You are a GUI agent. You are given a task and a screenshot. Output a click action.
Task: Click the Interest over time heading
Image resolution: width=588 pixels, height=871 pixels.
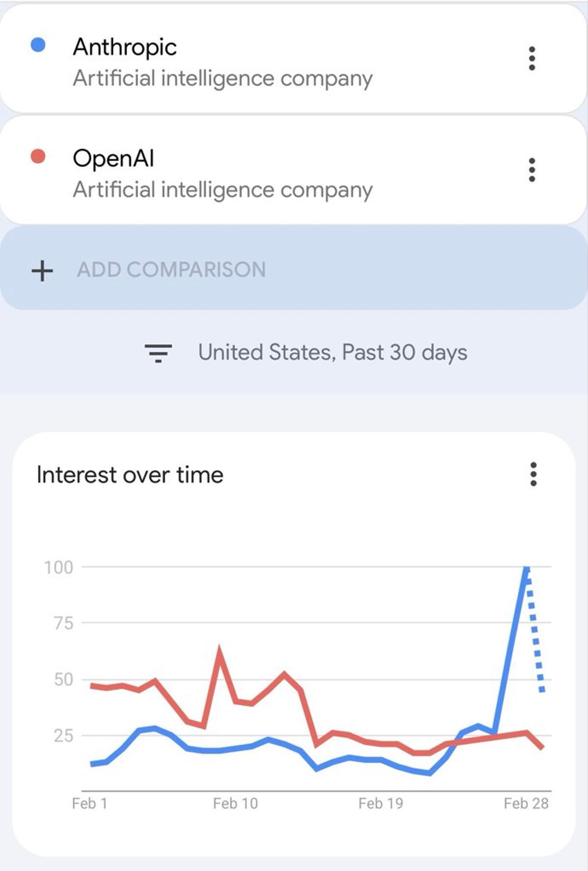130,475
